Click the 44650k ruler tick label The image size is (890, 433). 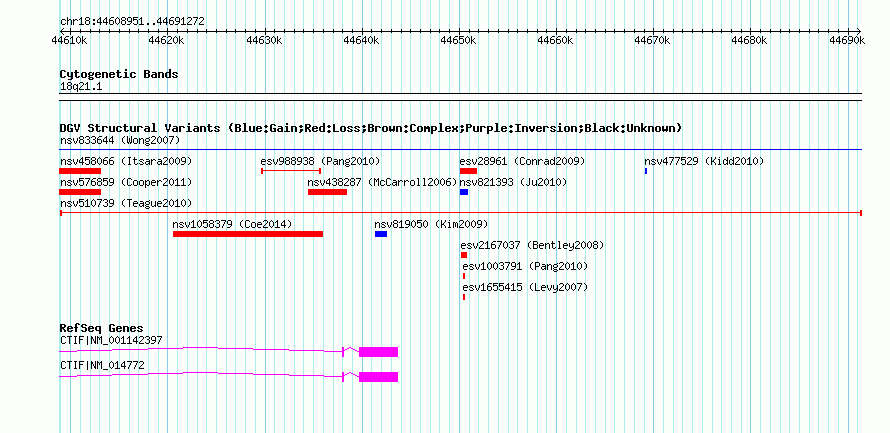pos(458,40)
